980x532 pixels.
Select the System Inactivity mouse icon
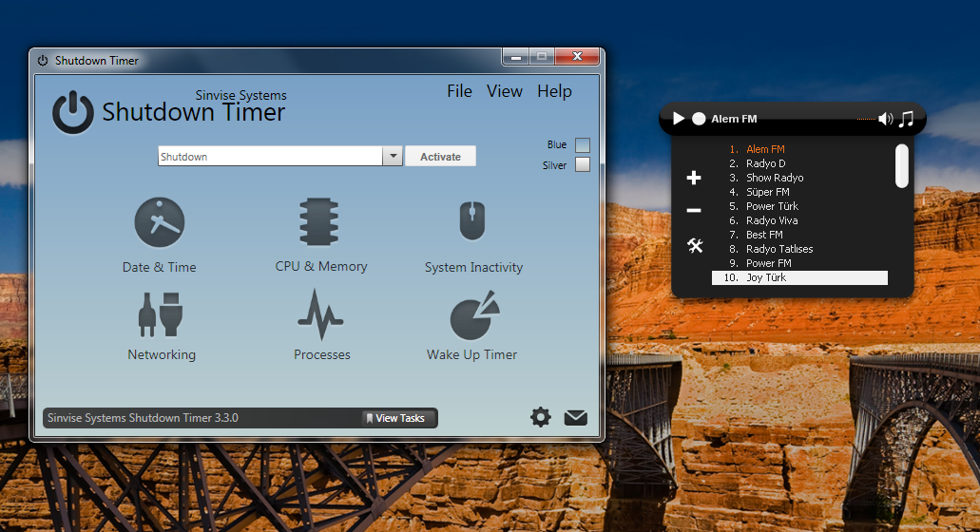tap(472, 222)
